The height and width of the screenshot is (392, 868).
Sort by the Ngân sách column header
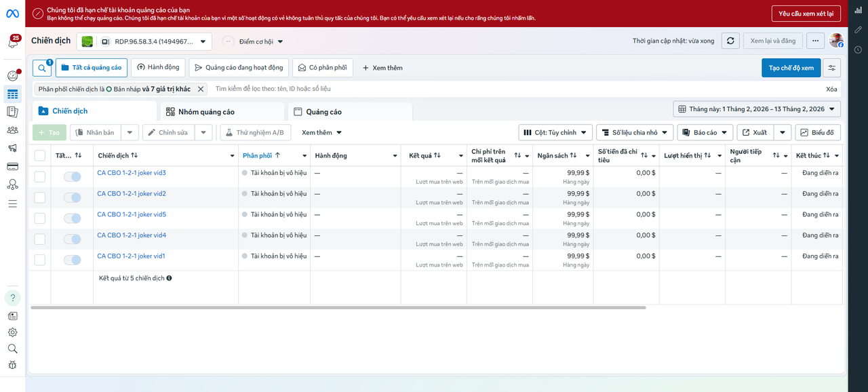pos(557,155)
